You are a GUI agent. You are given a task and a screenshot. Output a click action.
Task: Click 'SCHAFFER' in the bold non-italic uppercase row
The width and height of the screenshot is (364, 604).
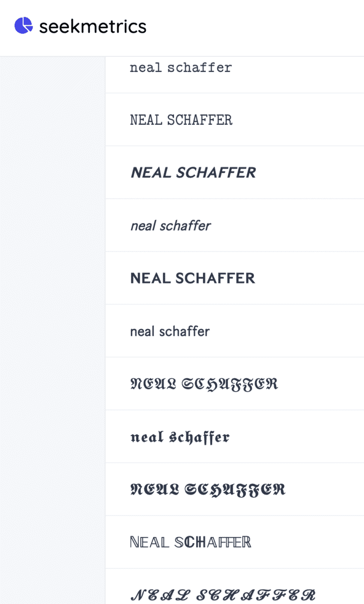tap(215, 278)
